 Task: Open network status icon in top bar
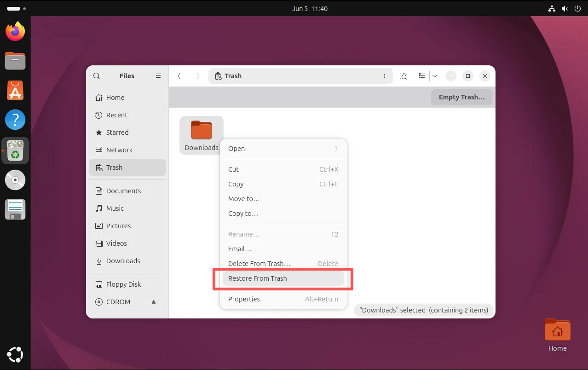(552, 8)
